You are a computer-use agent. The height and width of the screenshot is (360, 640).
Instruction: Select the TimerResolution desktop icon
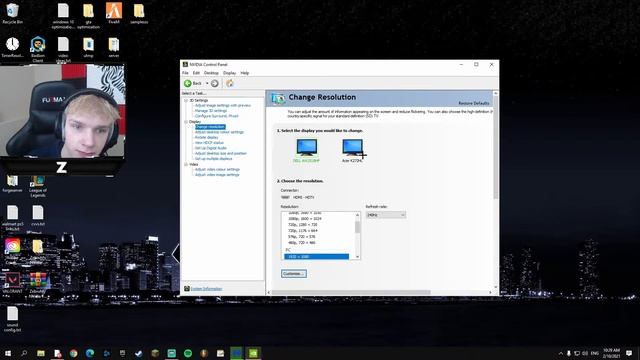12,47
